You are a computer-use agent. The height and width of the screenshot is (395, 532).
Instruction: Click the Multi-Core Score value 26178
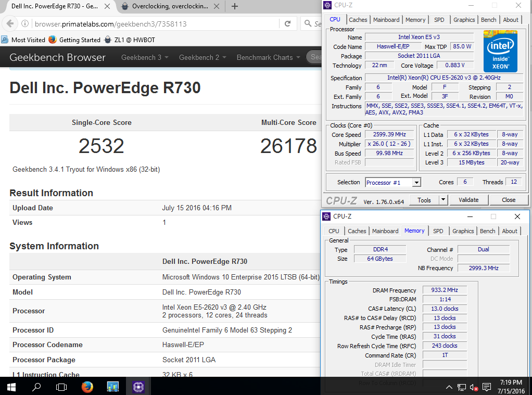(x=288, y=146)
